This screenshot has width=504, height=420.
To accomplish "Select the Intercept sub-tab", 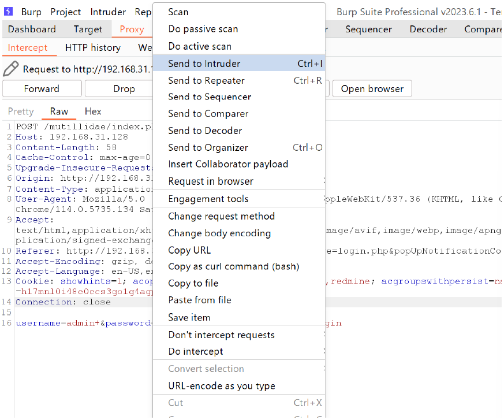I will 28,47.
